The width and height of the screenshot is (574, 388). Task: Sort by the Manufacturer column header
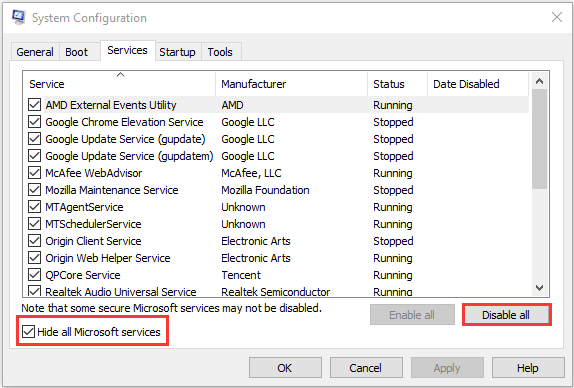[292, 84]
